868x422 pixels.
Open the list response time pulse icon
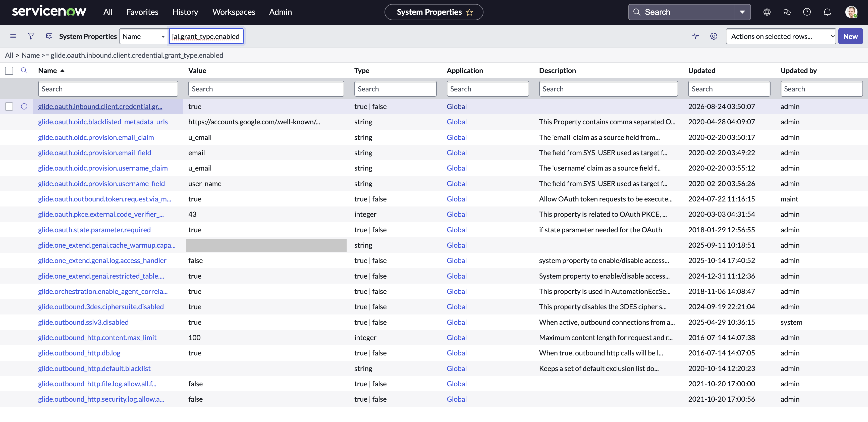[695, 36]
